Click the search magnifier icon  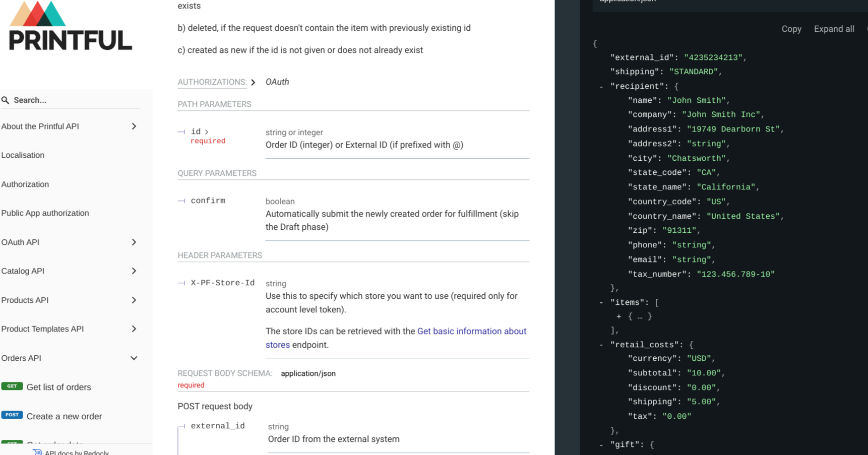point(6,100)
